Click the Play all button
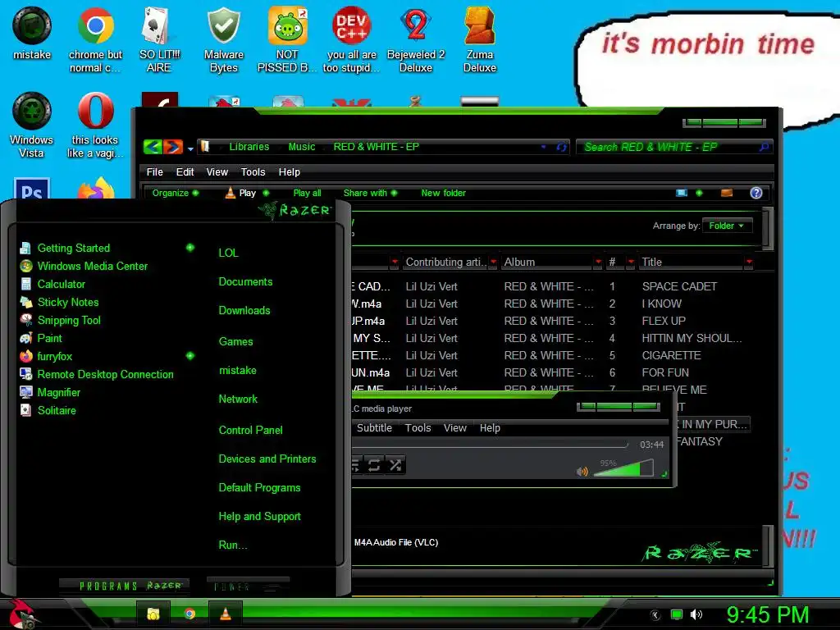 click(x=307, y=193)
